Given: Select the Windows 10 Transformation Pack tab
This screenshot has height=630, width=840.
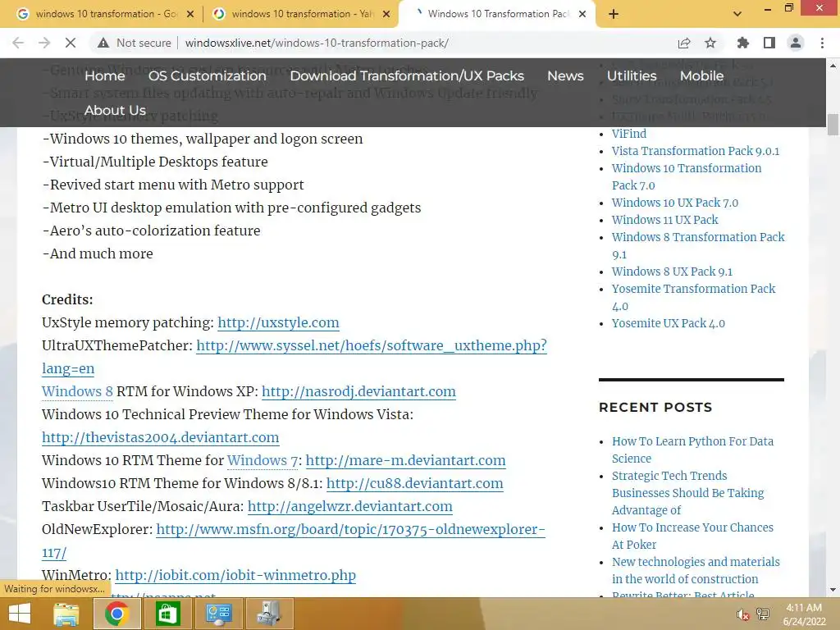Looking at the screenshot, I should pos(496,14).
